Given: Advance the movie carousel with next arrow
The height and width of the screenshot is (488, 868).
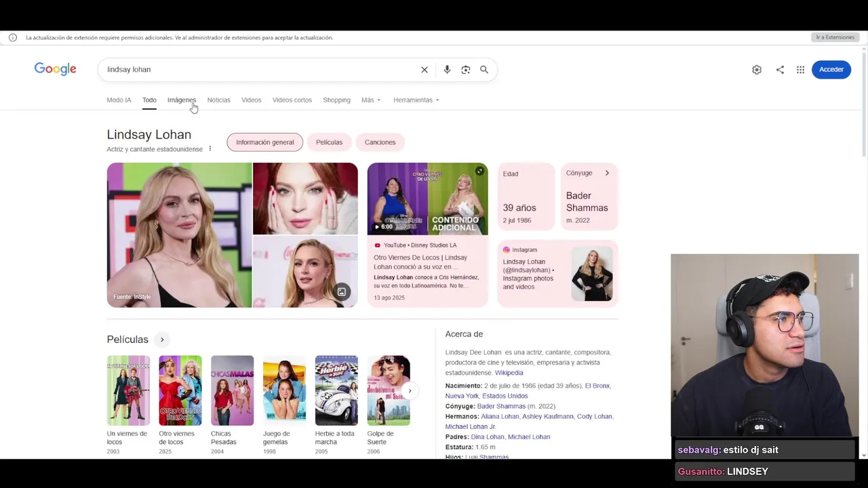Looking at the screenshot, I should point(410,391).
